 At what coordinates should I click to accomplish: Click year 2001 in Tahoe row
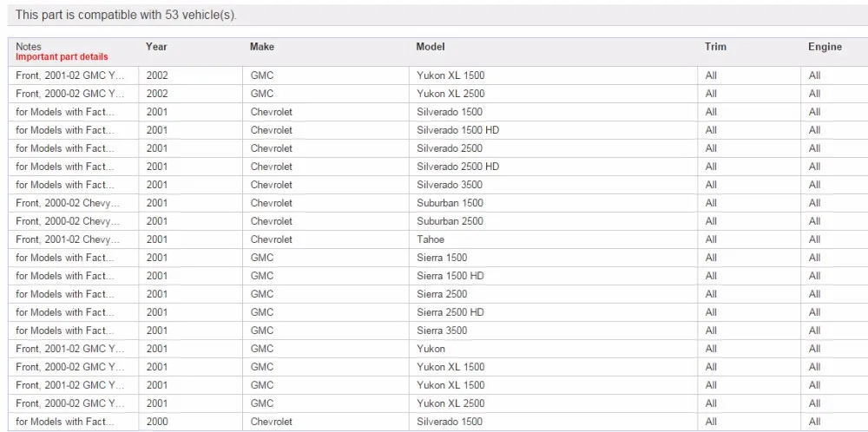click(x=156, y=239)
